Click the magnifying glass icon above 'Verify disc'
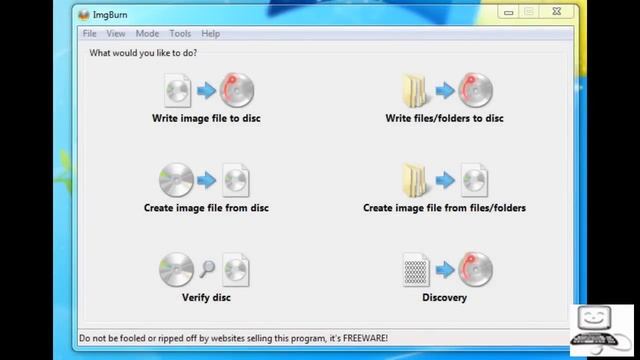Image resolution: width=640 pixels, height=360 pixels. 207,269
